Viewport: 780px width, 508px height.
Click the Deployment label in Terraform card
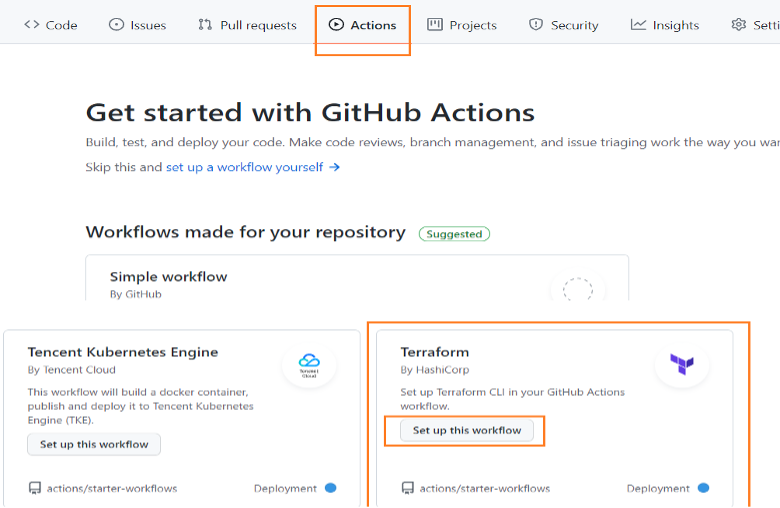(x=658, y=489)
